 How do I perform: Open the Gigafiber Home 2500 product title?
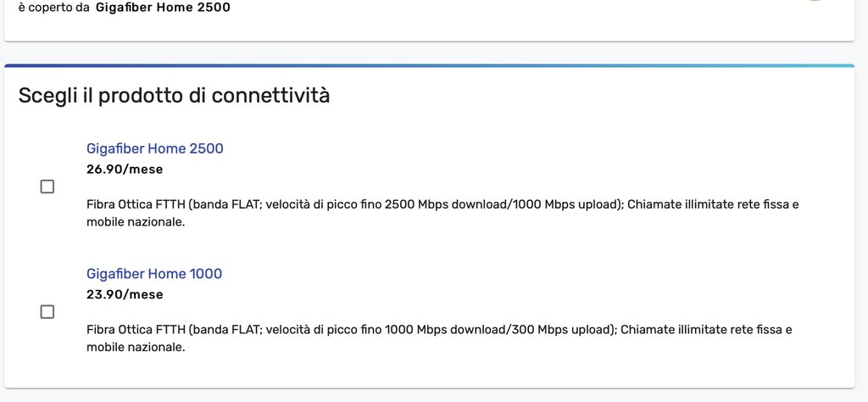tap(155, 148)
